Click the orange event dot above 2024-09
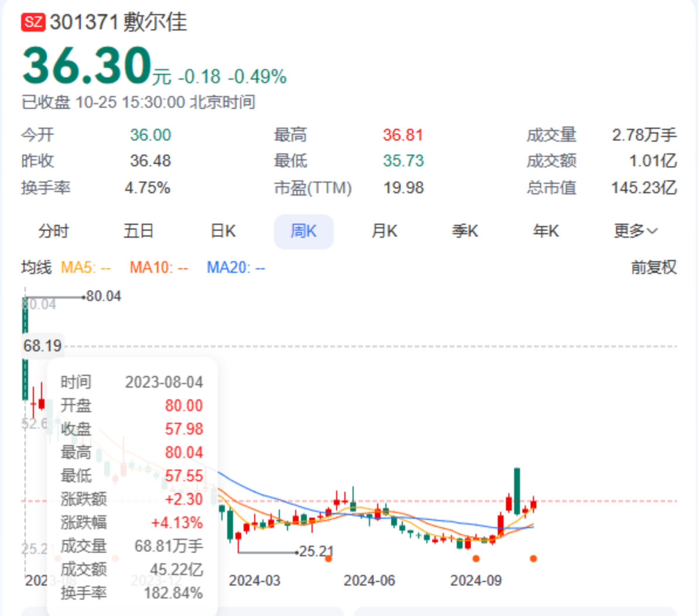The image size is (698, 616). [476, 559]
